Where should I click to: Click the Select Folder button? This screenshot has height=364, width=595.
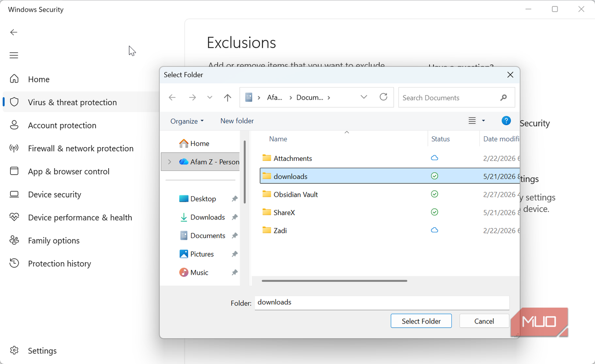(421, 321)
